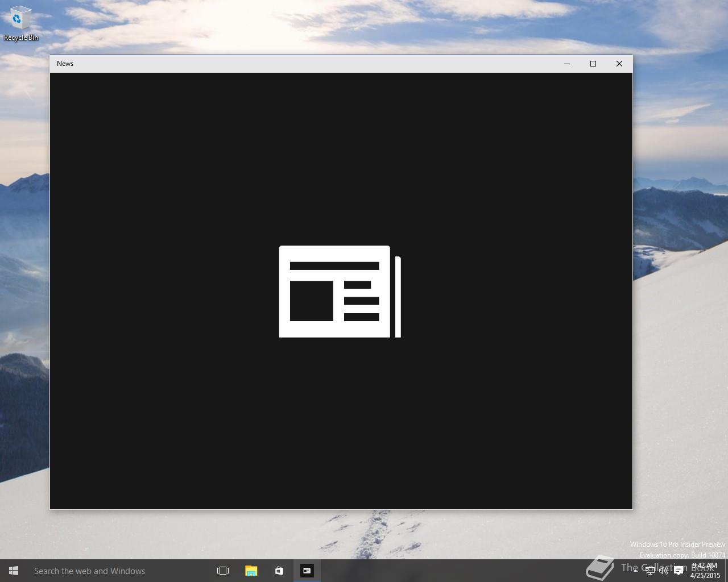Open the Windows Start menu

[14, 571]
